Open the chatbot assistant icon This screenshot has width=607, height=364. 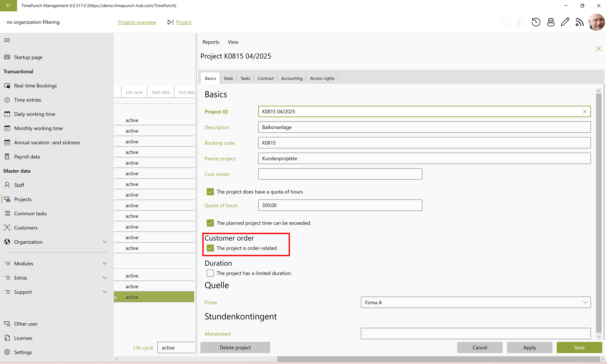click(x=551, y=22)
